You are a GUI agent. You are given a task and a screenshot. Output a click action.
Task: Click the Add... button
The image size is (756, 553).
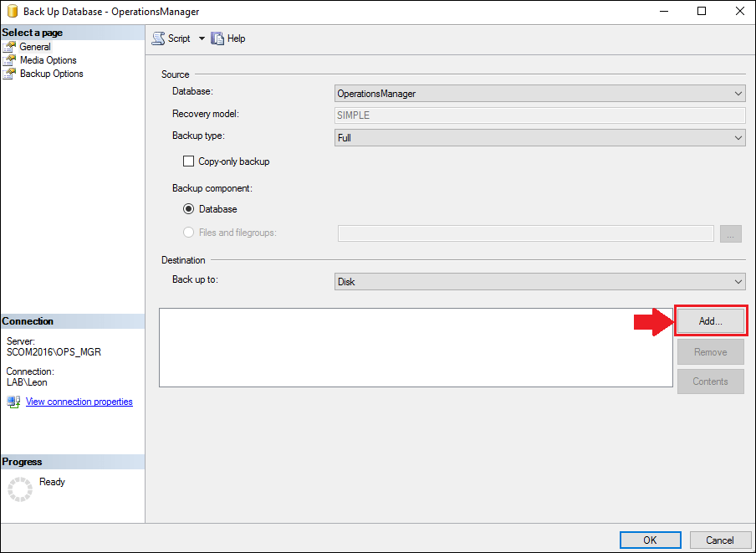711,321
